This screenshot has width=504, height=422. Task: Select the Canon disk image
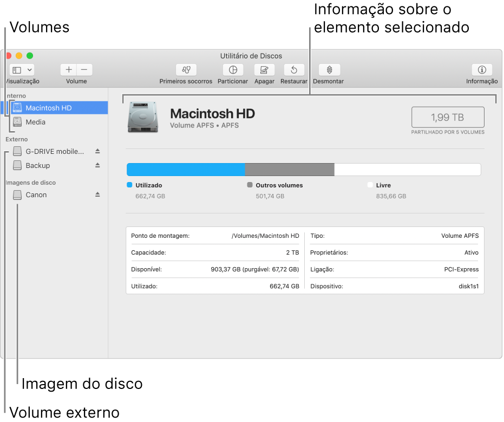(55, 194)
